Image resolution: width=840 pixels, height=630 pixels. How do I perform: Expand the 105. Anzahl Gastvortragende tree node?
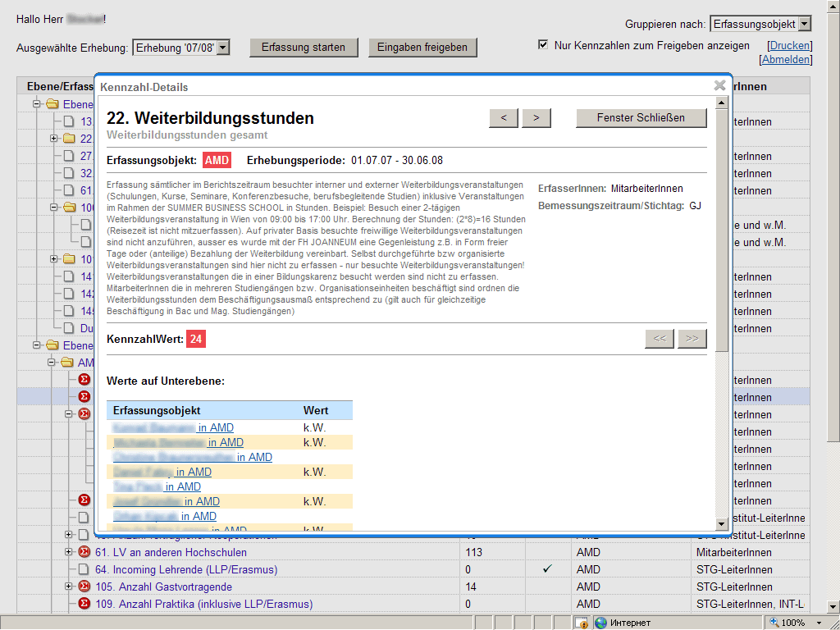coord(69,587)
